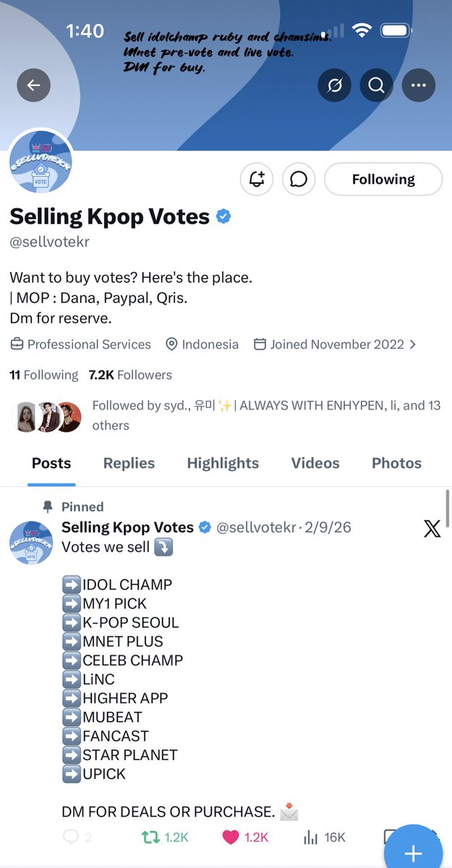Tap the back arrow button
452x868 pixels.
tap(34, 85)
